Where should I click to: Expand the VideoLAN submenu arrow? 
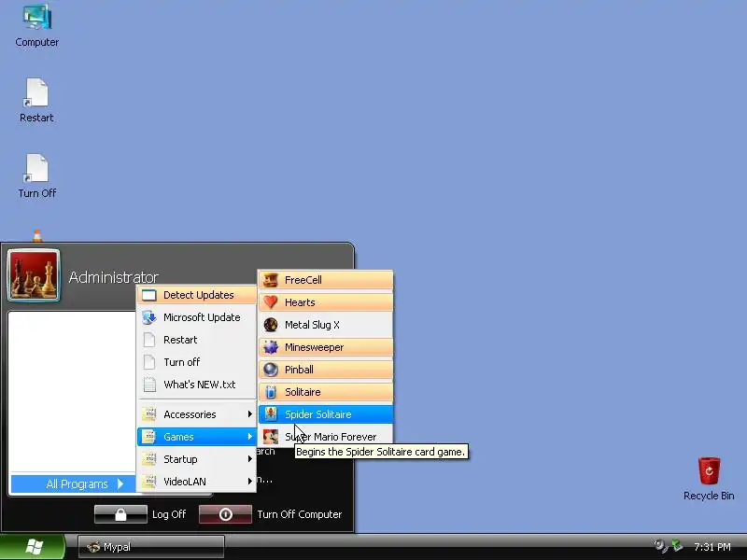click(249, 482)
